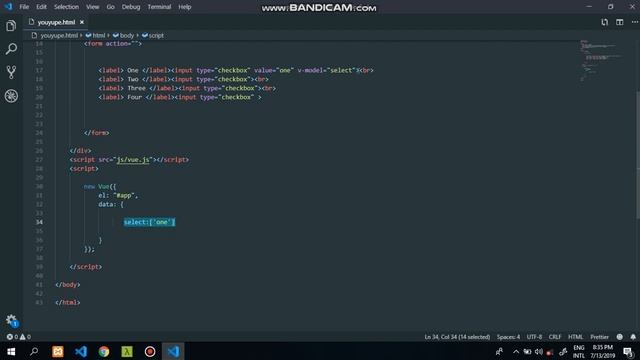Open XAMPP from the taskbar
The height and width of the screenshot is (360, 640).
(x=58, y=351)
